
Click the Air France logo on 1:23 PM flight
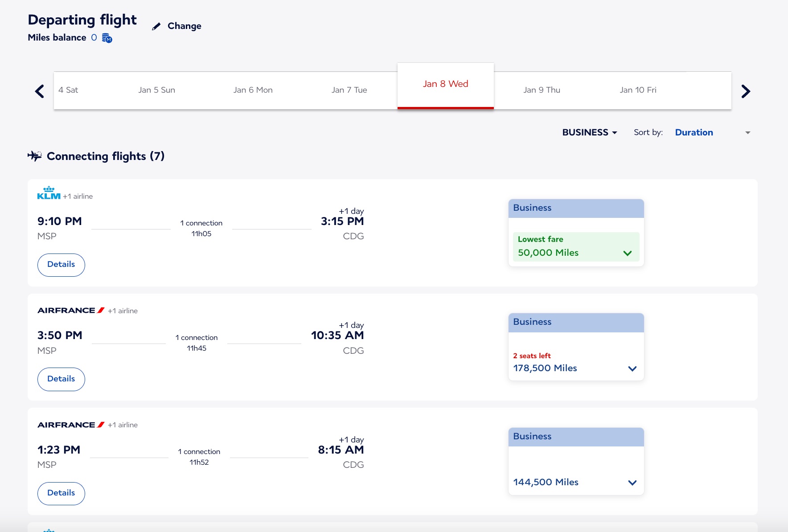[x=71, y=425]
